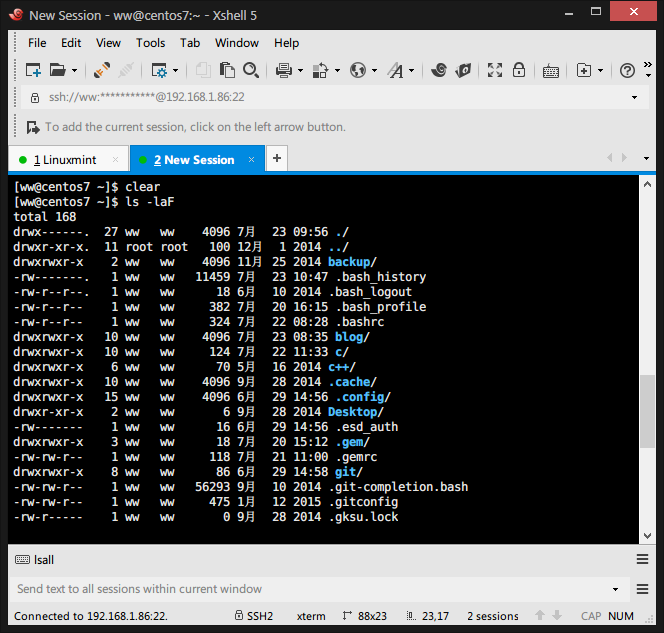Click the tab scroll right arrow
Screen dimensions: 664x633
(x=624, y=158)
